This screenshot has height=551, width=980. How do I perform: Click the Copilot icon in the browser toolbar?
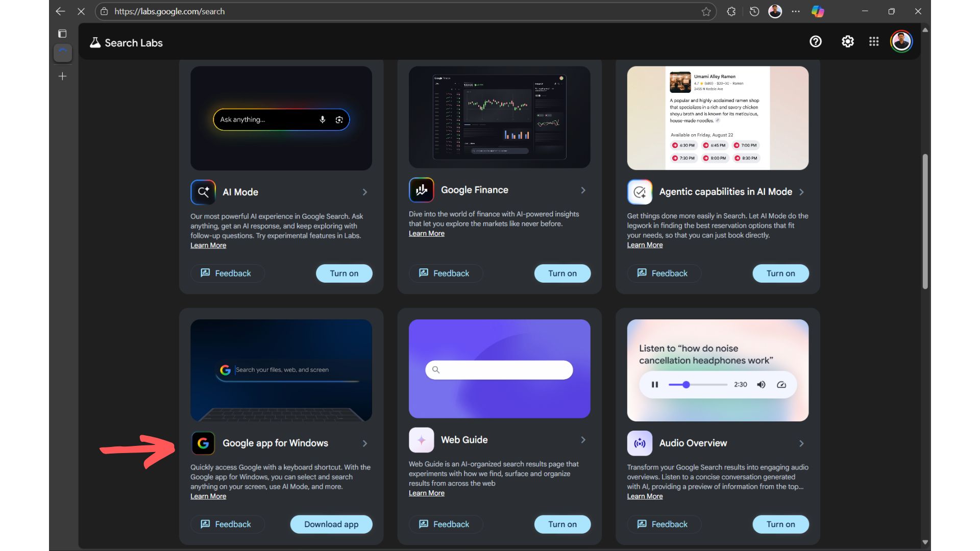pos(817,11)
